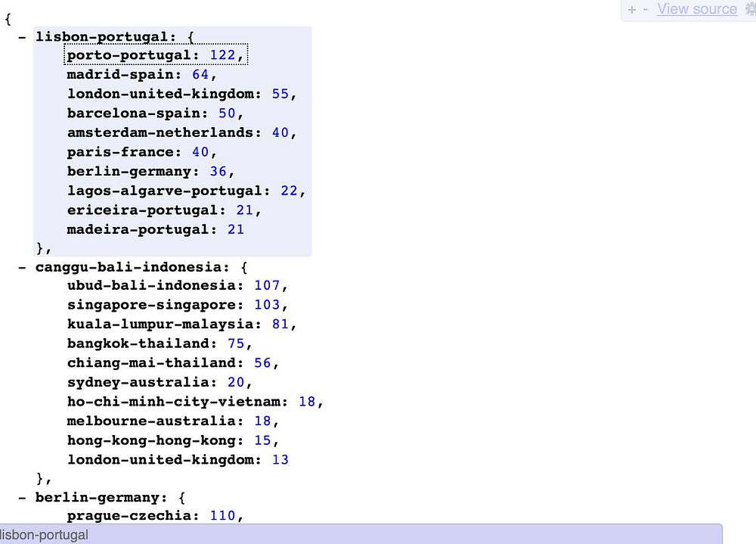Select the barcelona-spain key
This screenshot has height=544, width=756.
[x=133, y=113]
